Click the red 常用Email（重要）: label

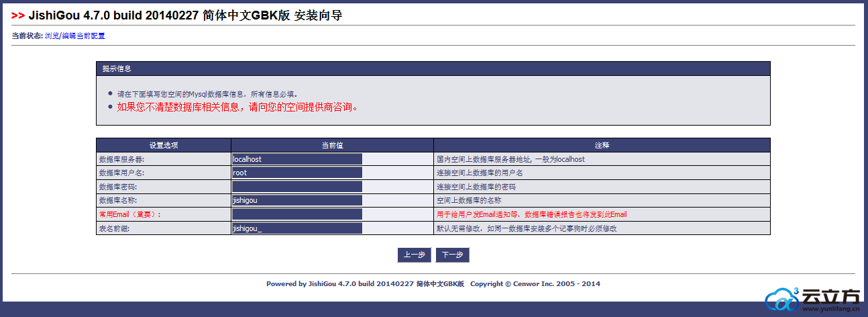(x=129, y=214)
